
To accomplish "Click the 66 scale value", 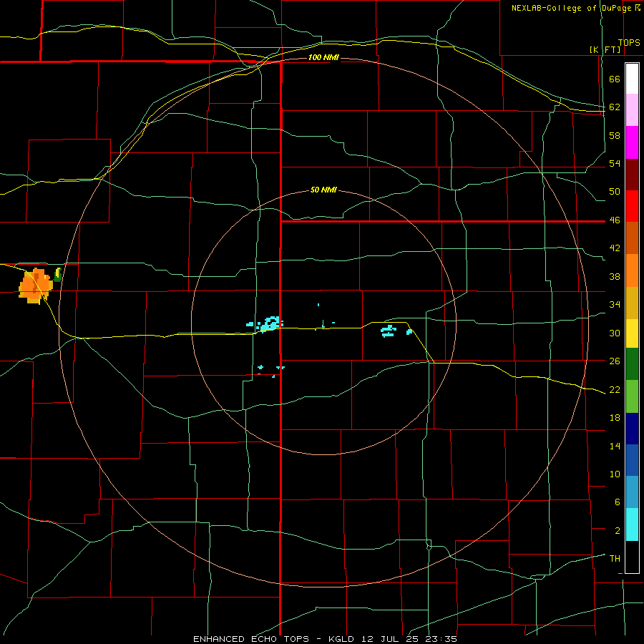I will point(615,79).
